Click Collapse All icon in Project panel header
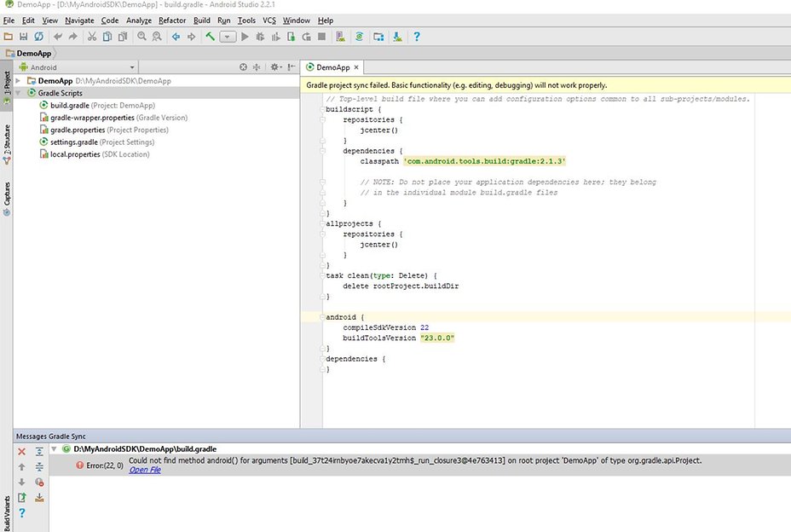 257,67
